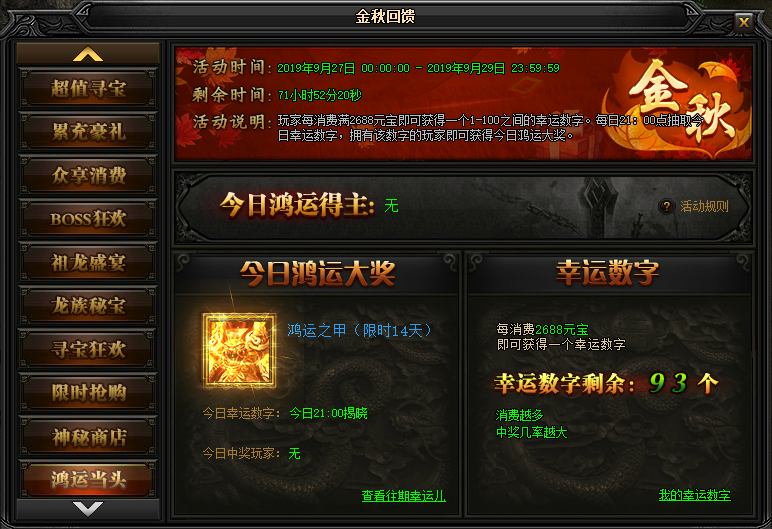Click the 活动规则 text link

(x=704, y=206)
